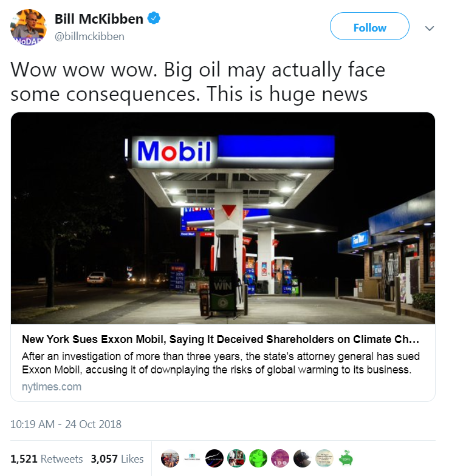
Task: Click the Bill McKibben display name
Action: 99,19
